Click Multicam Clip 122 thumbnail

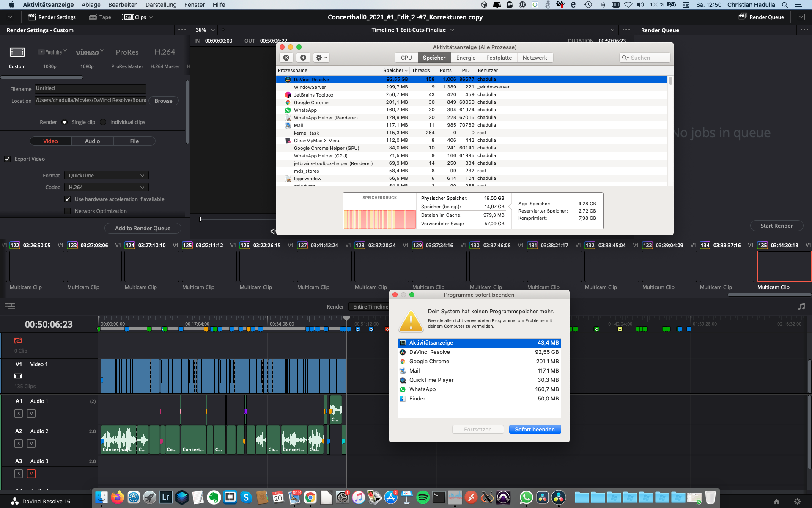(x=37, y=266)
